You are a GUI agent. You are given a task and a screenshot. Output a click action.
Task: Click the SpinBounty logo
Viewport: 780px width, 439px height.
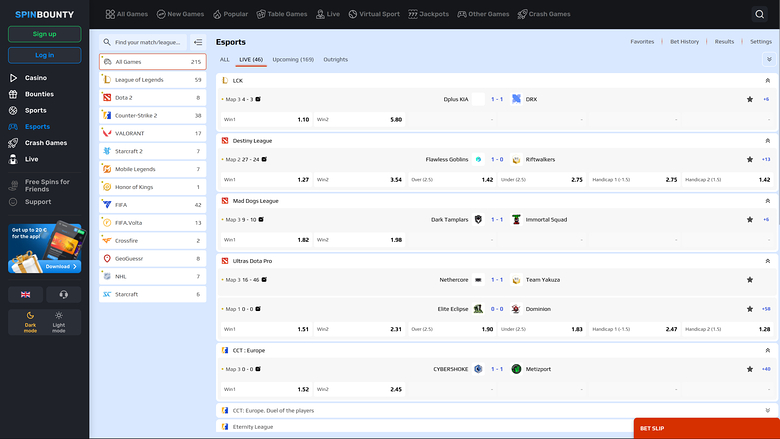click(x=44, y=14)
